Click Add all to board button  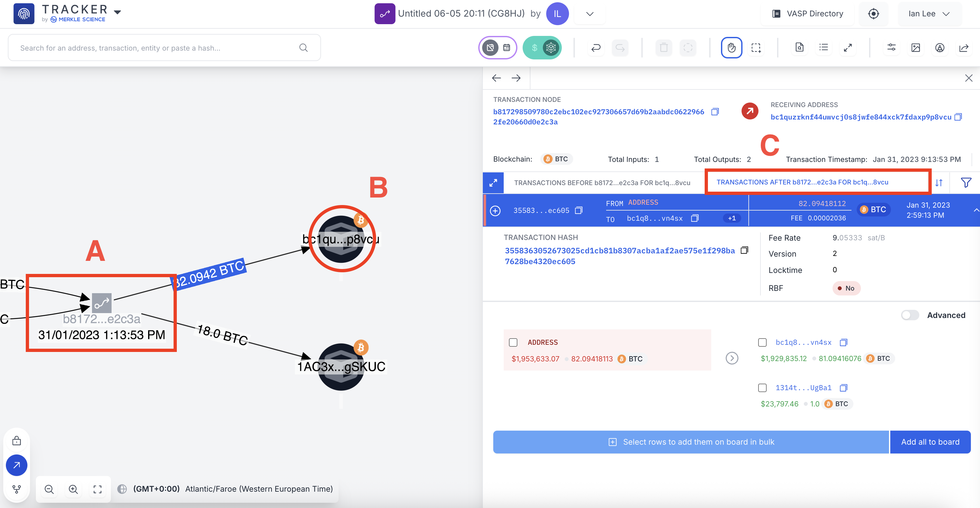(x=930, y=442)
